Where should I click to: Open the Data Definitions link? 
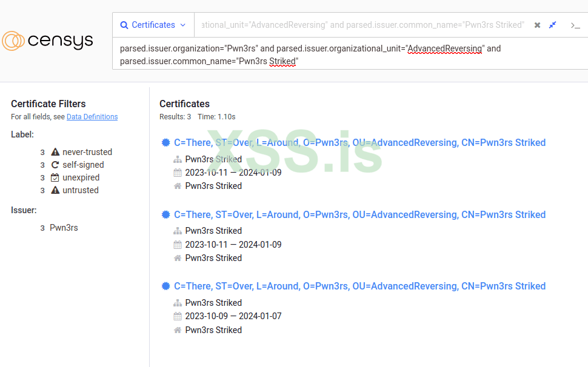click(x=92, y=117)
